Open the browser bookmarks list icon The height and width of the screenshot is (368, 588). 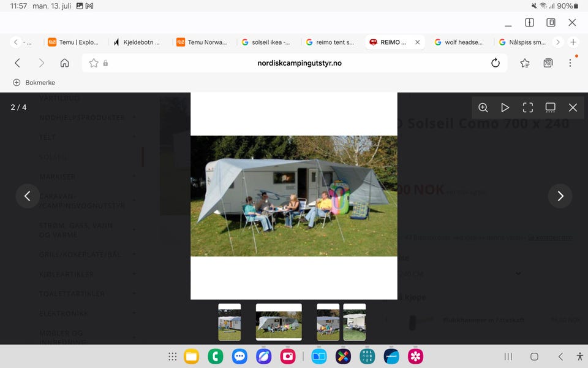pyautogui.click(x=525, y=63)
